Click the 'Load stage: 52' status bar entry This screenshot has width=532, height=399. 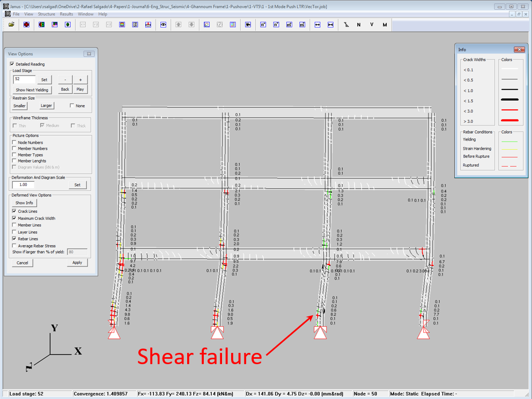26,394
